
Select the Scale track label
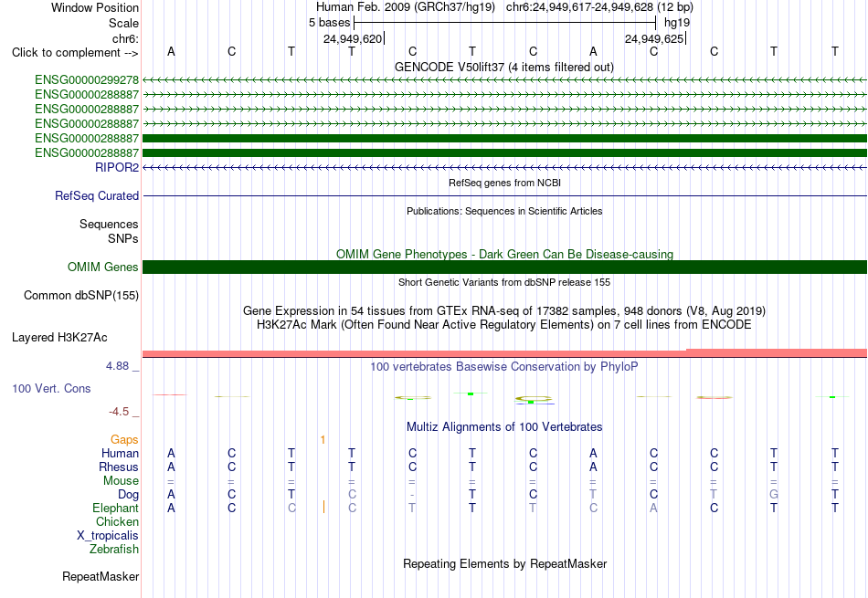pyautogui.click(x=123, y=23)
